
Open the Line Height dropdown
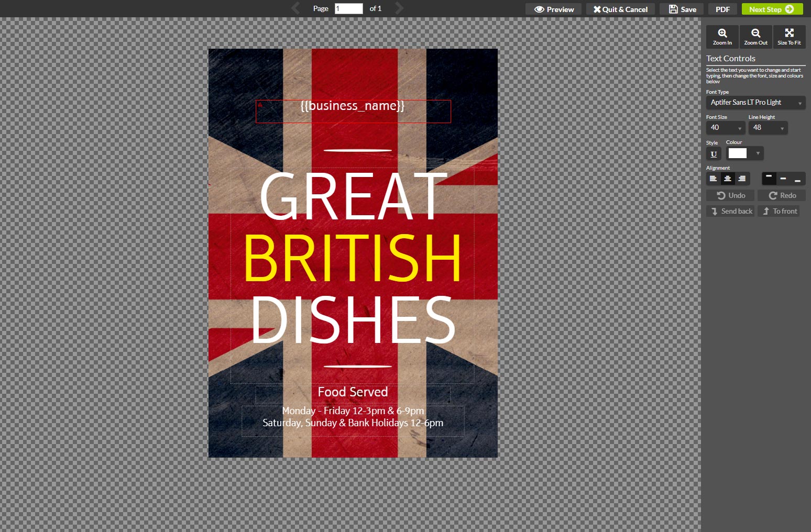click(x=768, y=128)
